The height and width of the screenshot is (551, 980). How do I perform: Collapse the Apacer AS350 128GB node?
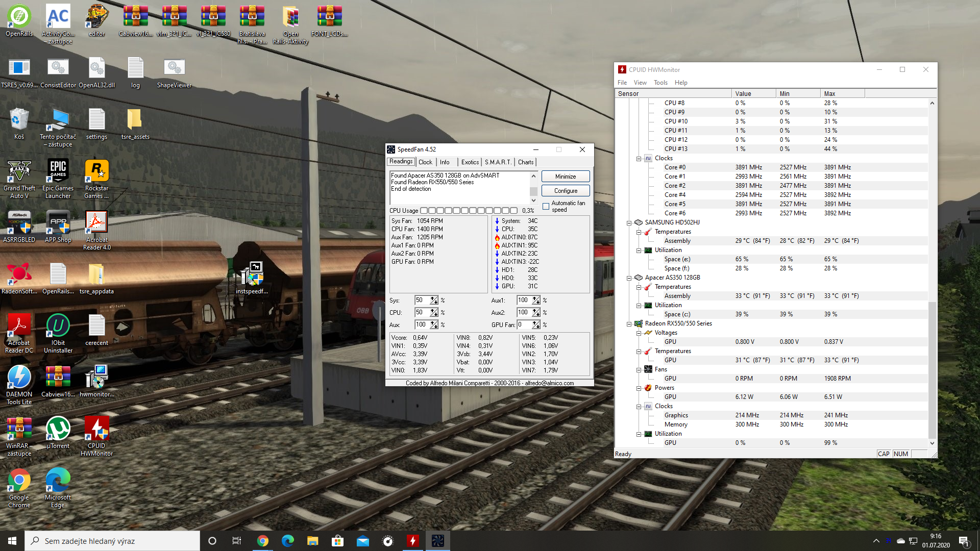629,278
